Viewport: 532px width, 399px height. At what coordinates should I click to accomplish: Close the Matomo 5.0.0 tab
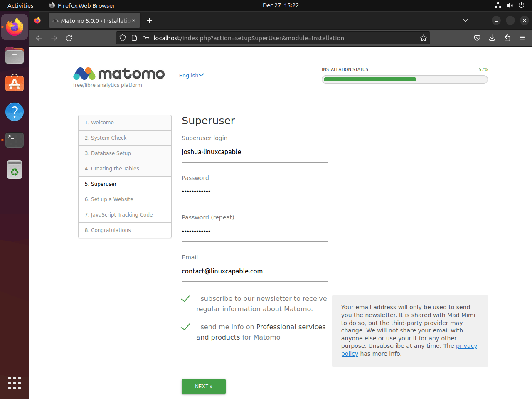tap(134, 20)
